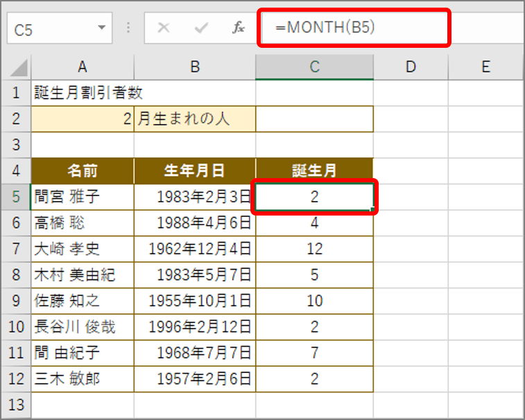The width and height of the screenshot is (525, 420).
Task: Click date cell 1988年4月6日
Action: [195, 223]
